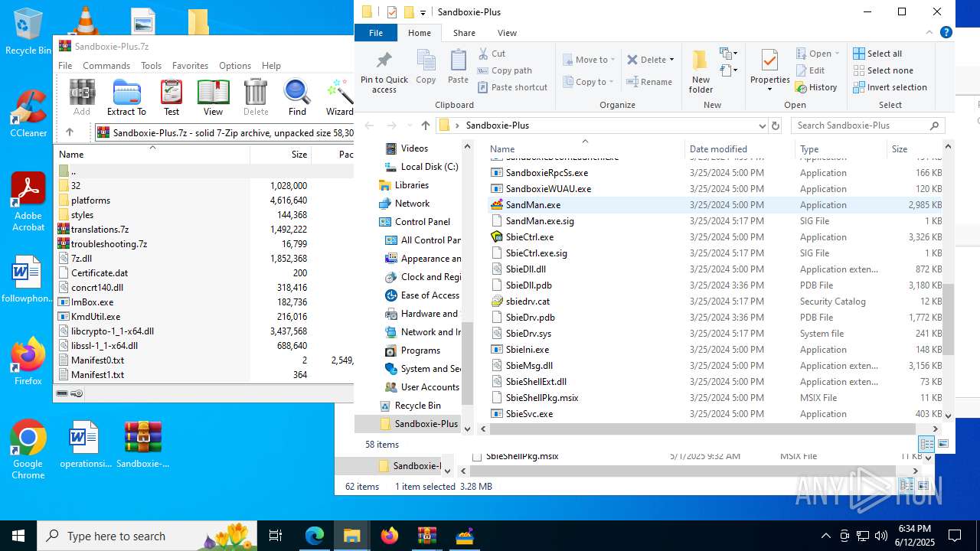This screenshot has height=551, width=980.
Task: Click Select all in ribbon
Action: click(877, 54)
